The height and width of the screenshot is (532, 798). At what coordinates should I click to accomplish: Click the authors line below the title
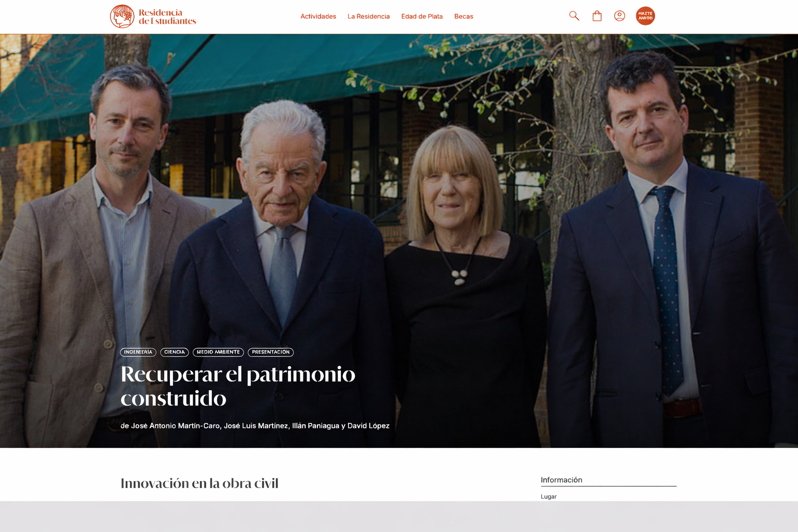tap(255, 425)
